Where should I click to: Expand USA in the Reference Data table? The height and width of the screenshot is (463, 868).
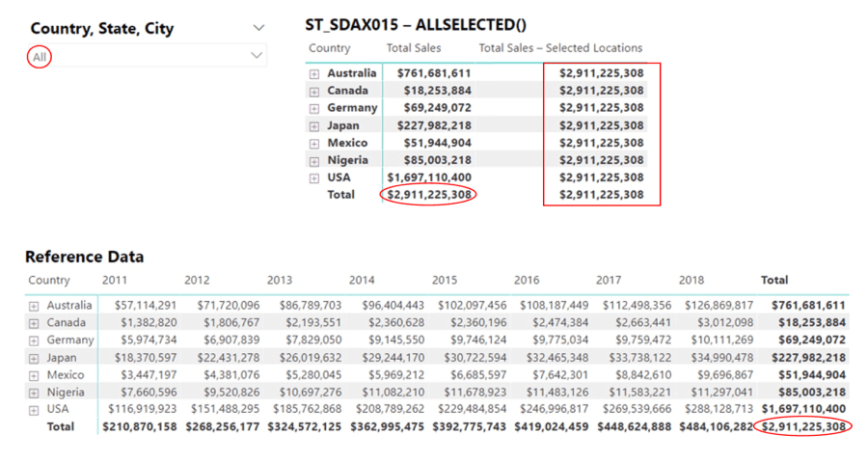(34, 409)
